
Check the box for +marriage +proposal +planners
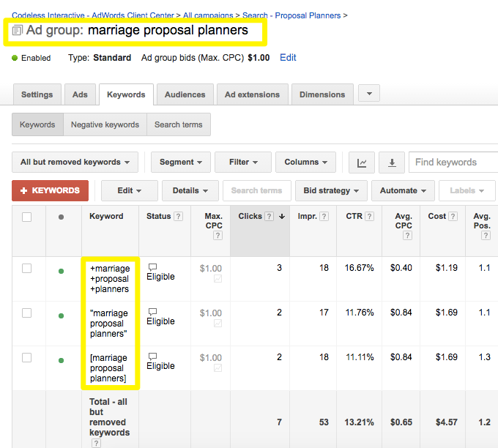(27, 269)
